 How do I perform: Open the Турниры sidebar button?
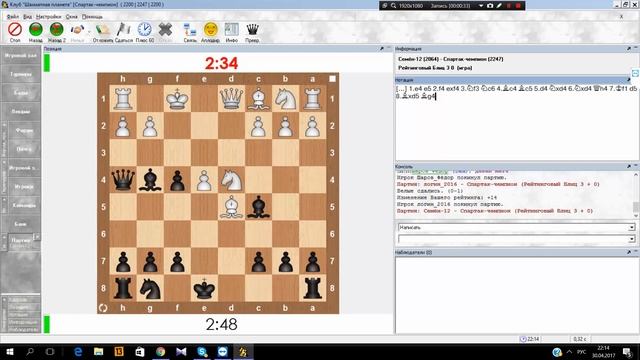pos(21,74)
